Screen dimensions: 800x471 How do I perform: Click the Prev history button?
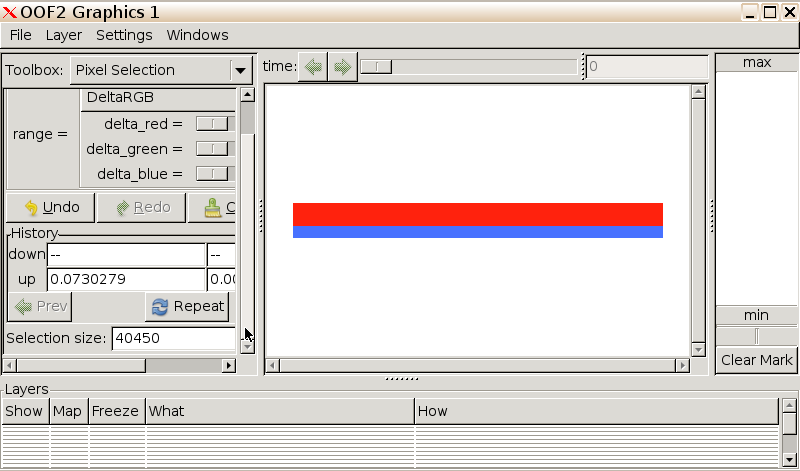coord(40,306)
